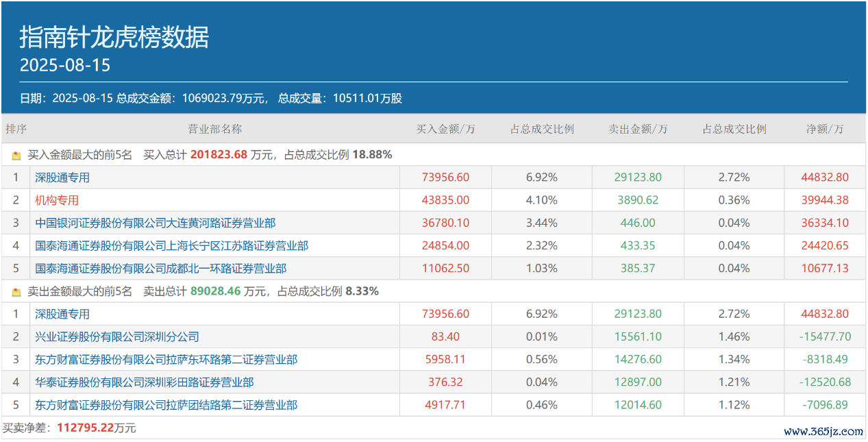Click the buy ratio 2.32%

(x=542, y=245)
